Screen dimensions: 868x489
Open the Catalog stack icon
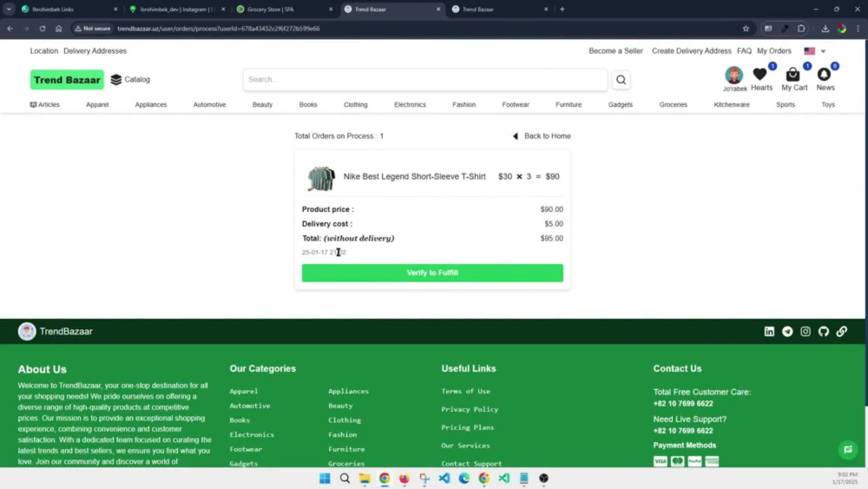click(x=115, y=80)
